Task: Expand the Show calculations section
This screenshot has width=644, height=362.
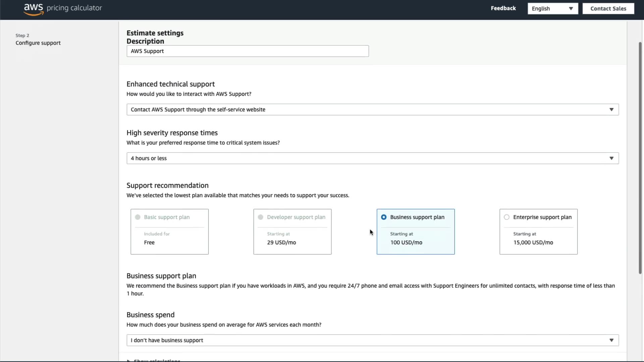Action: coord(156,360)
